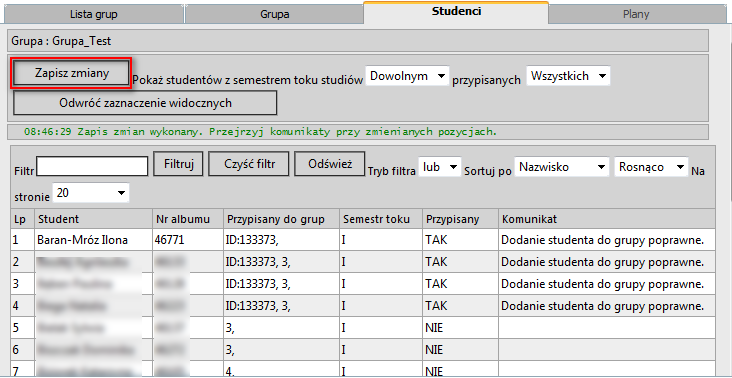Open the Dowolnym semester dropdown
Screen dimensions: 732x378
pos(407,77)
